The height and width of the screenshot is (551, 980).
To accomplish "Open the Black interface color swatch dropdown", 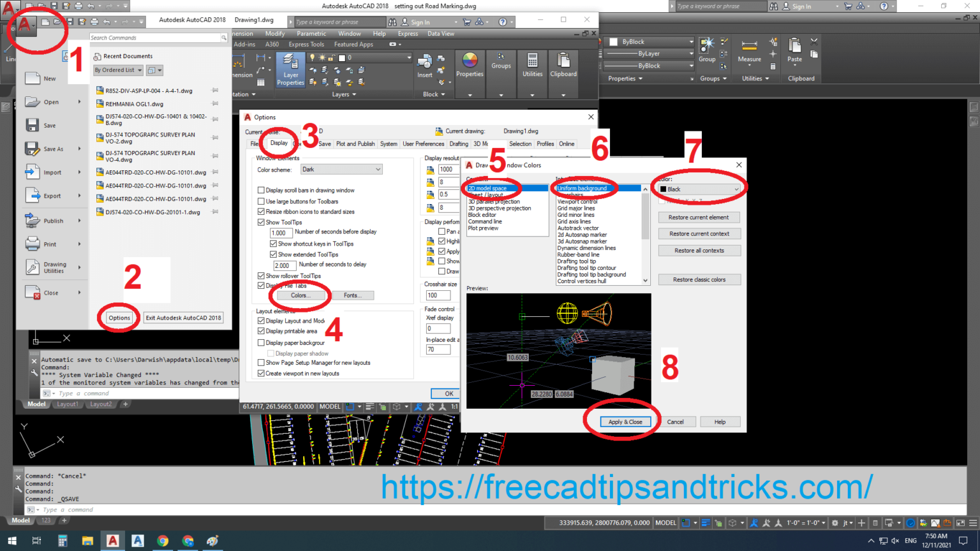I will coord(699,188).
